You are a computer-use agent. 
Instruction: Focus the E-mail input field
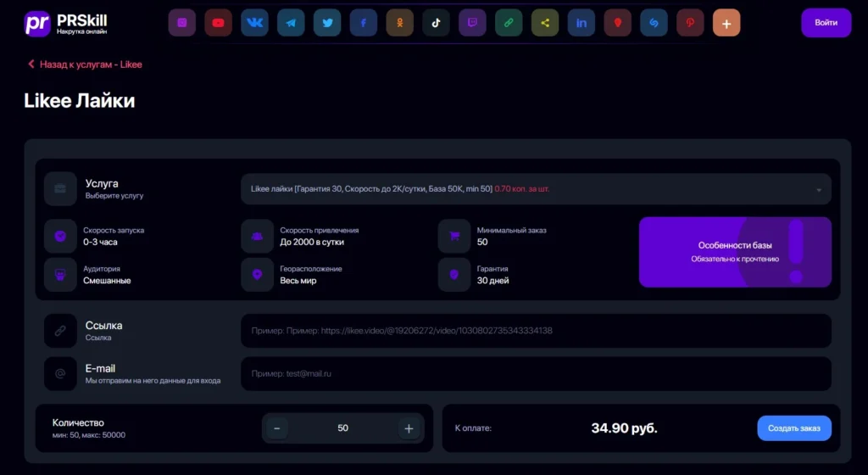536,374
